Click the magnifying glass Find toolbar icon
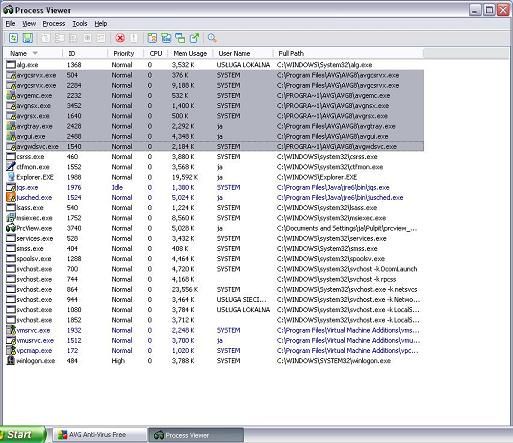Screen dimensions: 513x443 [x=212, y=38]
